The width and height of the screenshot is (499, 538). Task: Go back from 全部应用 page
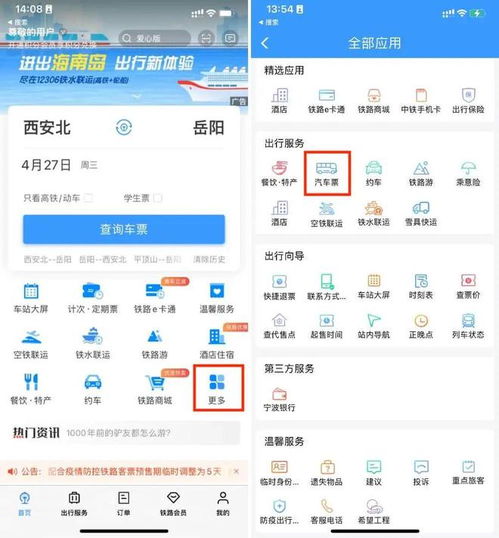(265, 43)
